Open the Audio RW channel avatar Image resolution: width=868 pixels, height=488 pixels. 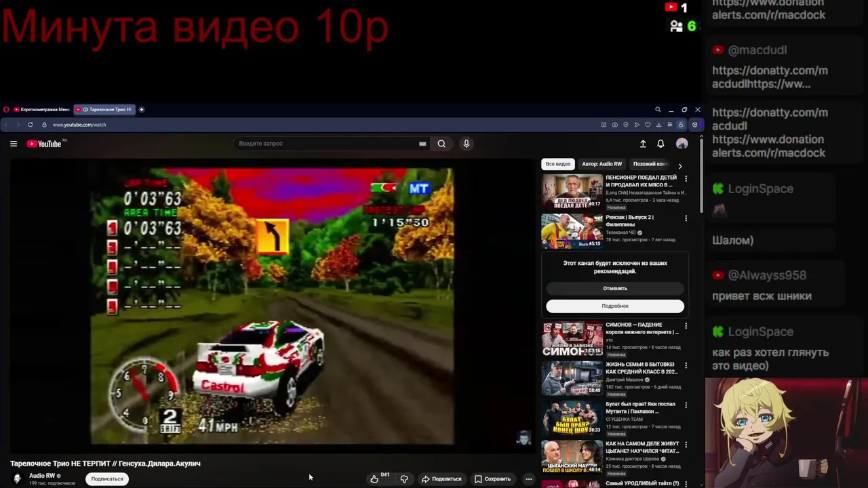pos(18,479)
